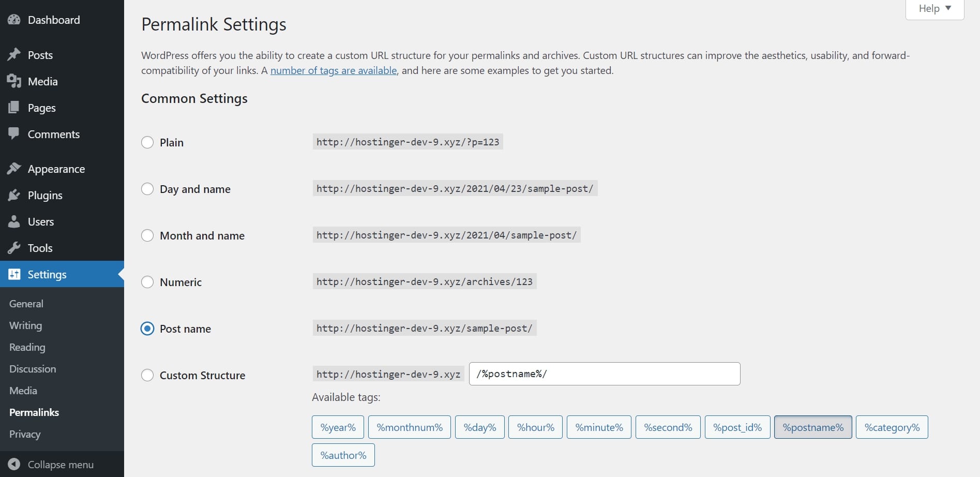Open General settings submenu

point(26,304)
